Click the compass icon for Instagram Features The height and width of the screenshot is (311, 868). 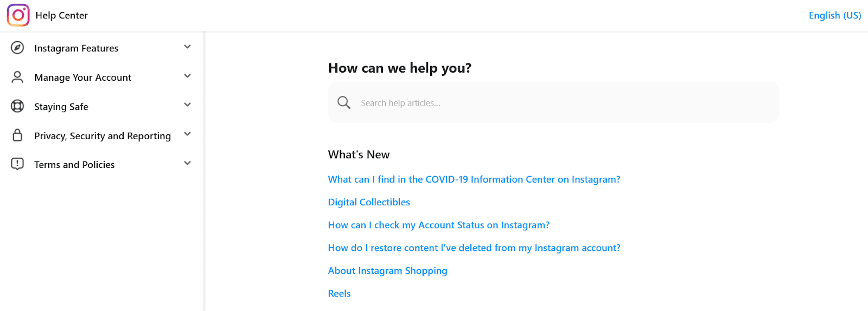click(17, 48)
